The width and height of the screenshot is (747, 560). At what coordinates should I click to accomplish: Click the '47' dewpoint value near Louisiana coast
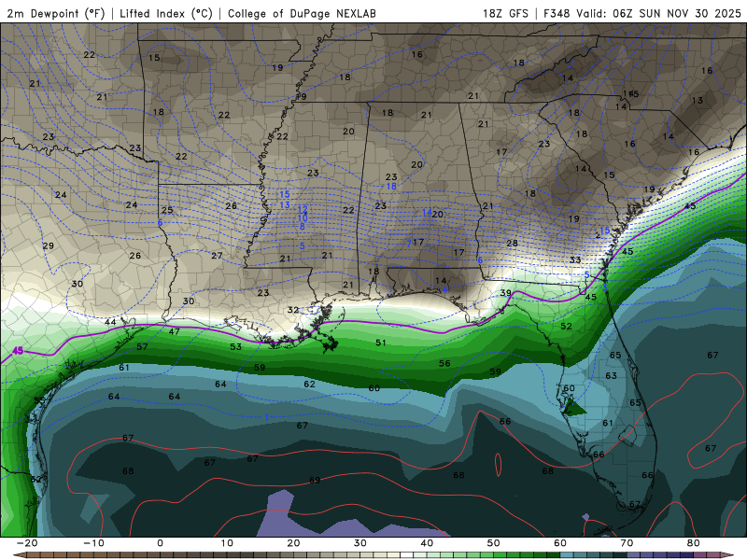tap(175, 331)
